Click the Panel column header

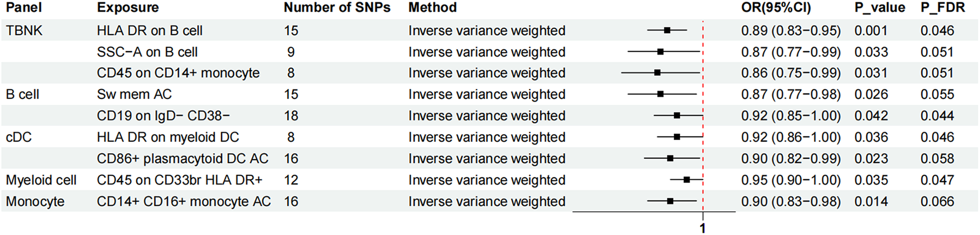point(24,8)
